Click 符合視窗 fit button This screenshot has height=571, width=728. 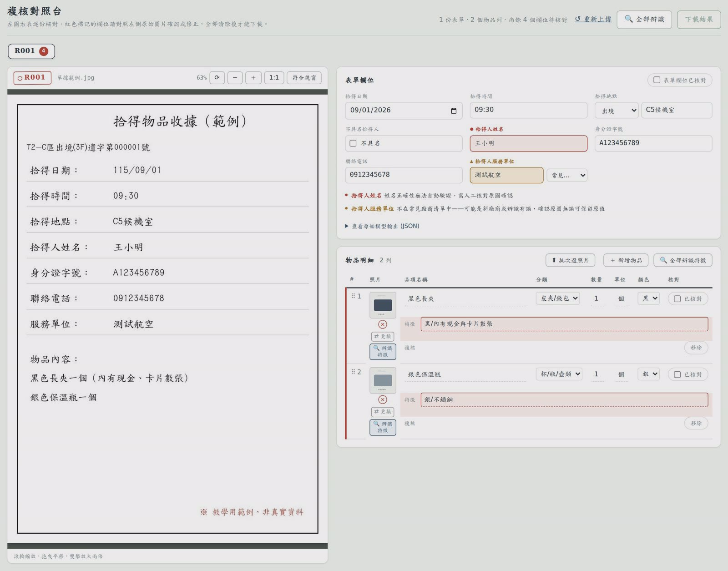click(304, 78)
